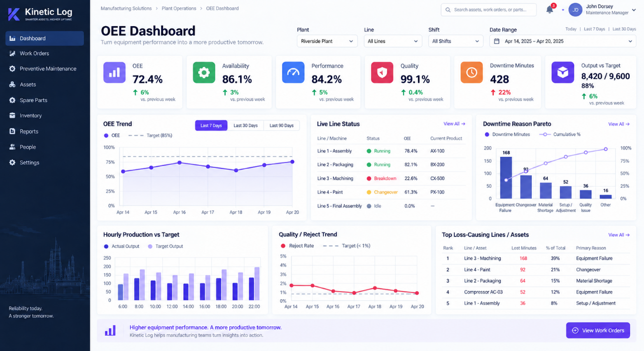This screenshot has width=644, height=351.
Task: Click the Output vs Target cube icon
Action: coord(563,72)
